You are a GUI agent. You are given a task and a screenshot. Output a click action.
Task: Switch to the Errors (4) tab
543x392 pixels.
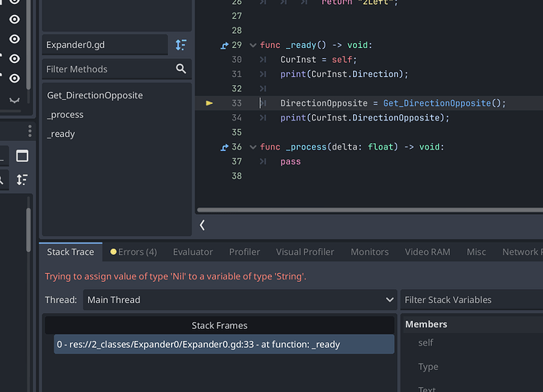click(x=134, y=252)
